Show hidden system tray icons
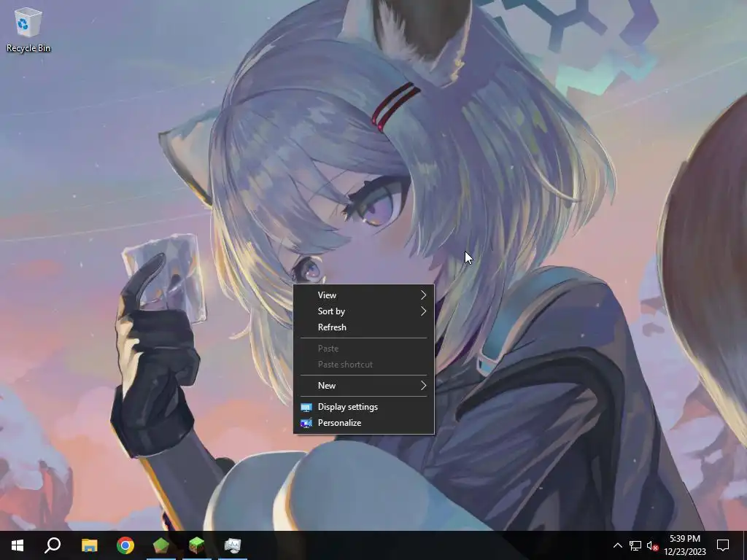747x560 pixels. pyautogui.click(x=617, y=545)
